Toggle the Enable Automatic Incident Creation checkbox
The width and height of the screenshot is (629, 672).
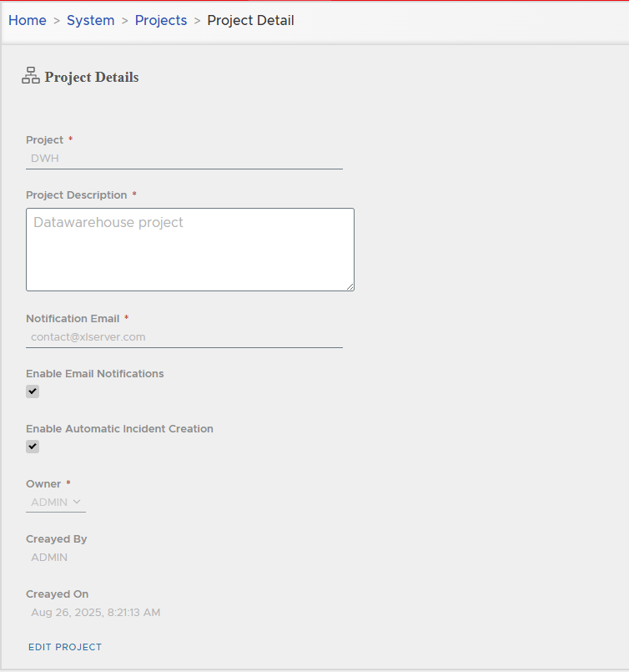(x=33, y=447)
